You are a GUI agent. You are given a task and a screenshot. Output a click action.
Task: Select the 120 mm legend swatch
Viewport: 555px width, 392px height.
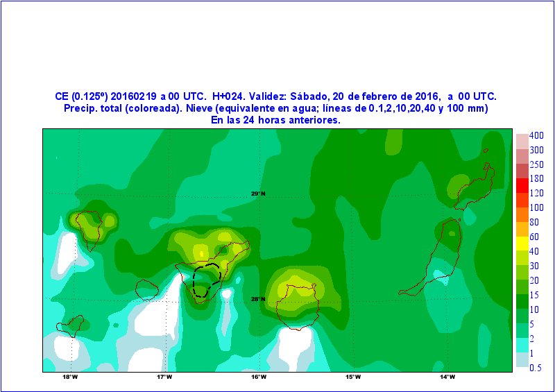point(522,199)
